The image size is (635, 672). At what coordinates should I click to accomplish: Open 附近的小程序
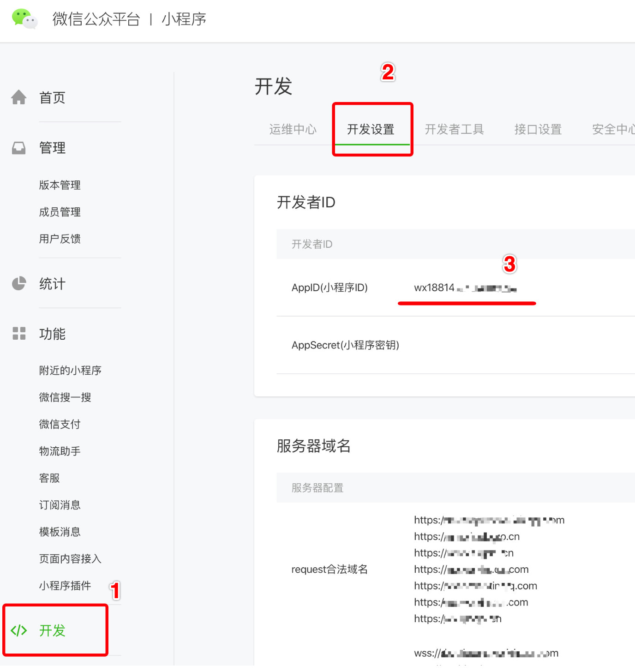(70, 371)
